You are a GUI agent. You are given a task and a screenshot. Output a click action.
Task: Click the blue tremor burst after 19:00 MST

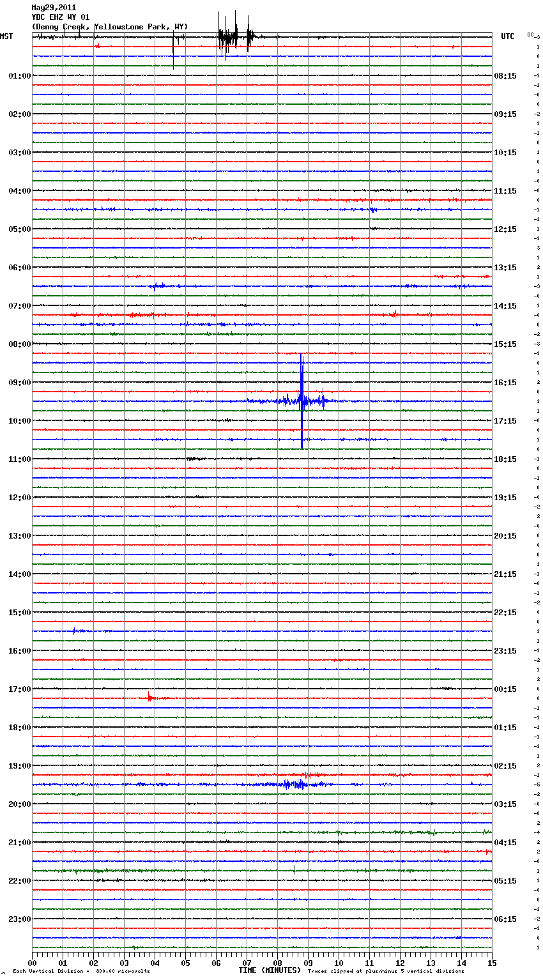click(x=295, y=784)
